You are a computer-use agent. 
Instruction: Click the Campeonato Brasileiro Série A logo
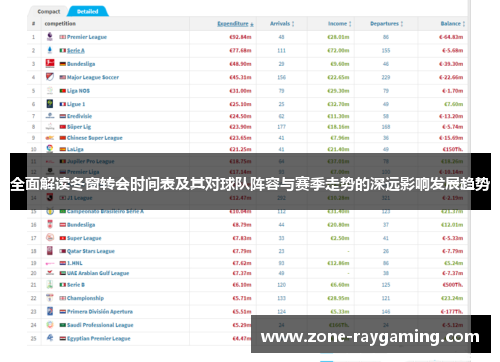click(x=50, y=211)
